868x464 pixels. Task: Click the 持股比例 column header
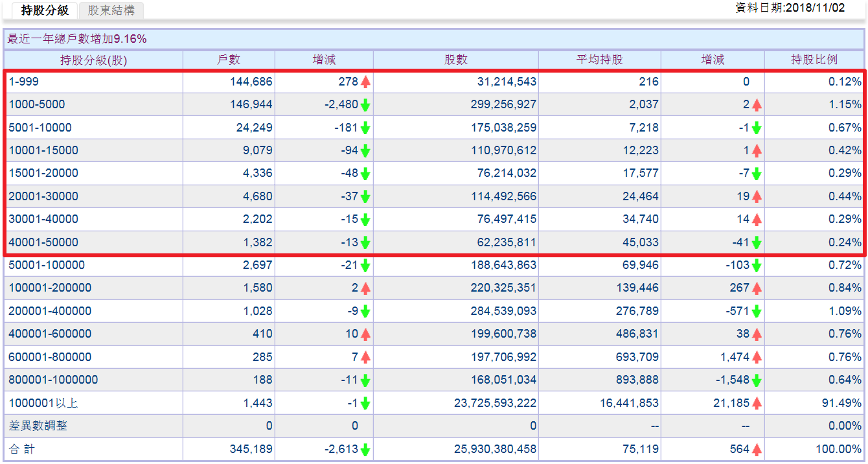pos(814,60)
